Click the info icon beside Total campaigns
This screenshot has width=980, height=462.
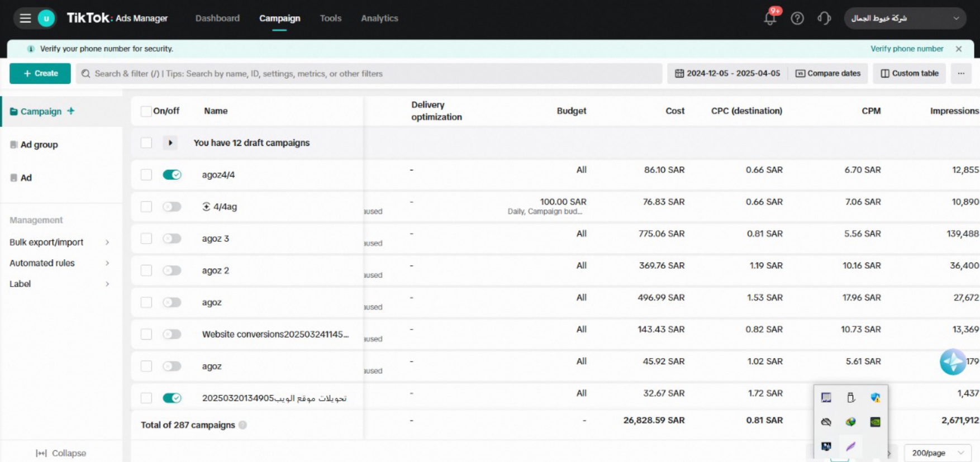pos(242,425)
